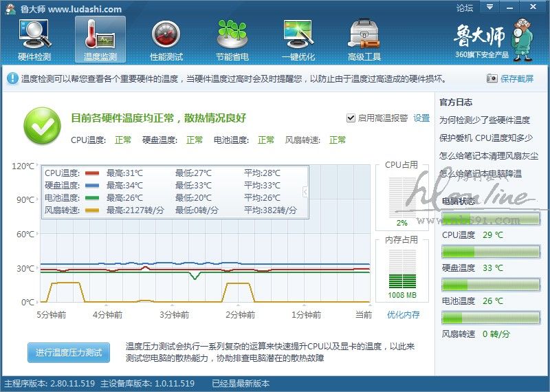Click the yellow 风扇转速 legend swatch
Viewport: 550px width, 392px height.
92,210
